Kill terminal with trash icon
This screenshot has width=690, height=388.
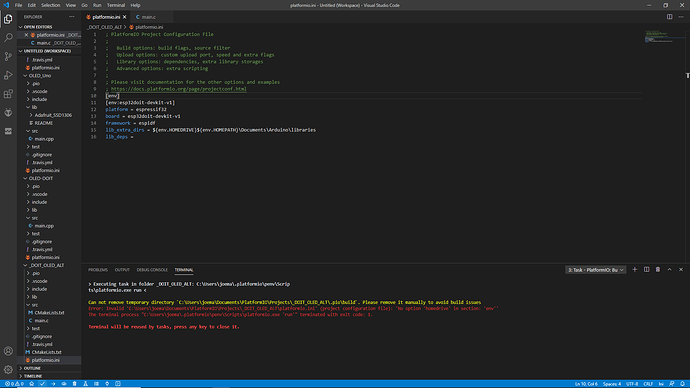pyautogui.click(x=658, y=270)
